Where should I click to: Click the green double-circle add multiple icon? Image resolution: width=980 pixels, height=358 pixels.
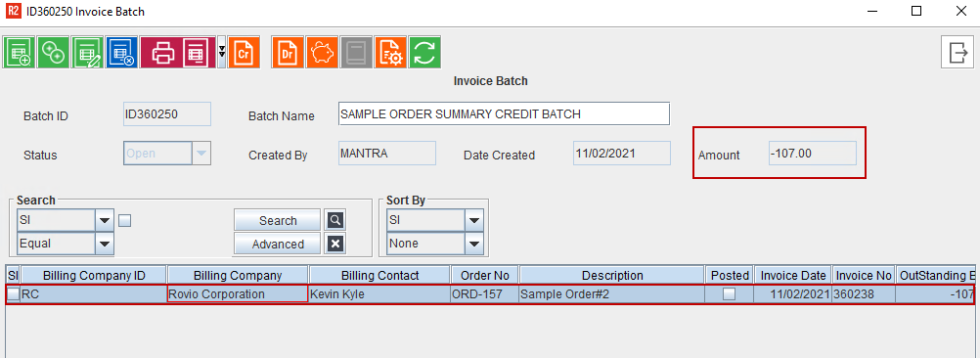tap(53, 52)
